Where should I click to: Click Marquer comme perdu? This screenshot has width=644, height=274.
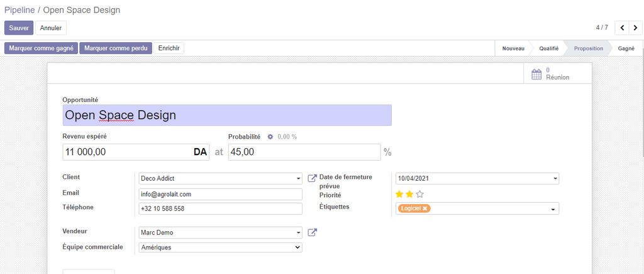click(116, 49)
